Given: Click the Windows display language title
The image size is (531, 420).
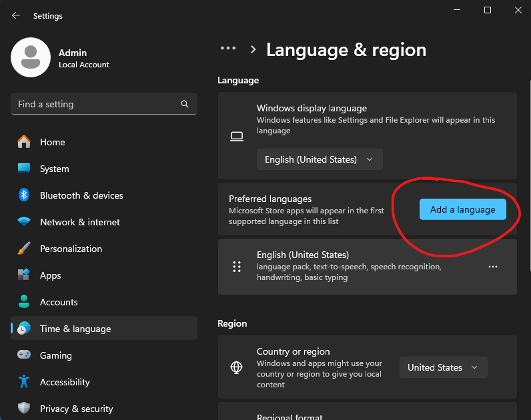Looking at the screenshot, I should pyautogui.click(x=312, y=108).
